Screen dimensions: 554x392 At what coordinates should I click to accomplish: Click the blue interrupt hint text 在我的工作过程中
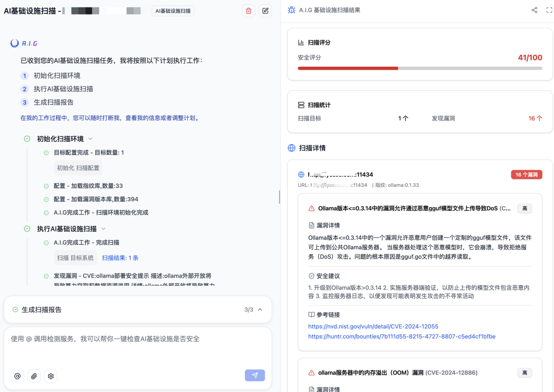coord(111,118)
